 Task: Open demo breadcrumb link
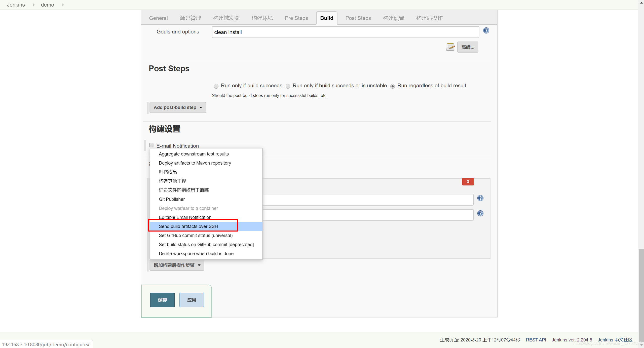pyautogui.click(x=47, y=5)
